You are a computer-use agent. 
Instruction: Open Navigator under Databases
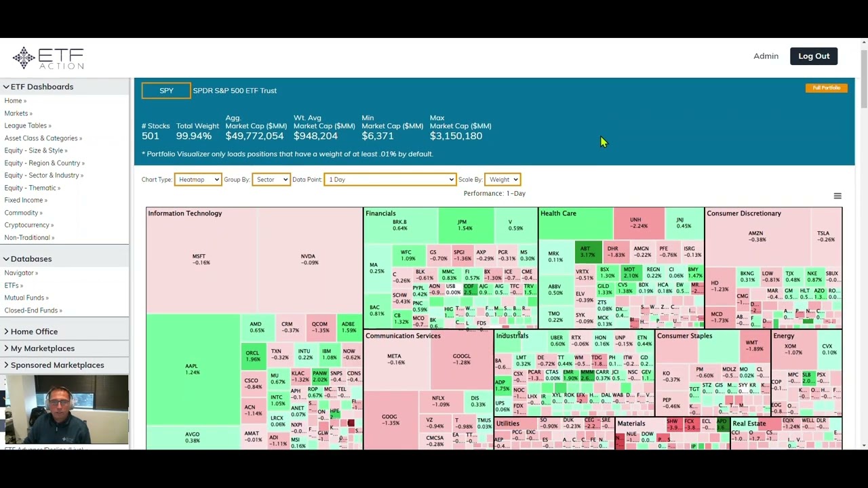[21, 273]
